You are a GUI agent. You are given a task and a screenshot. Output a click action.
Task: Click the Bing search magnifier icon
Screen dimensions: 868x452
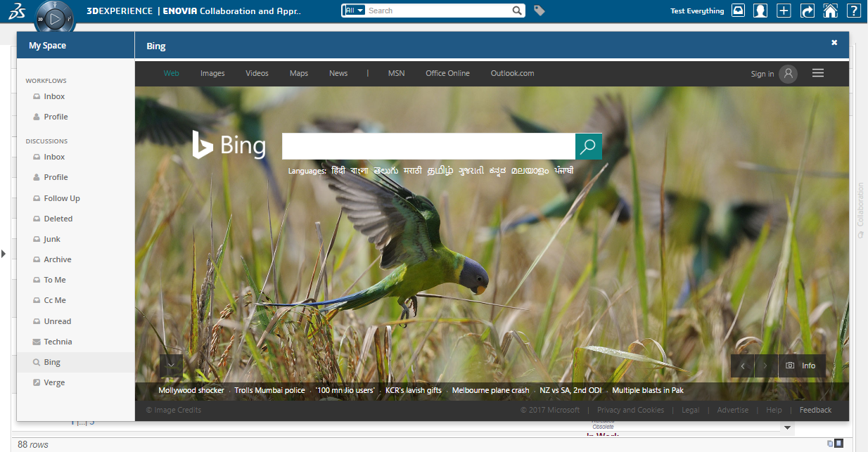(x=588, y=146)
